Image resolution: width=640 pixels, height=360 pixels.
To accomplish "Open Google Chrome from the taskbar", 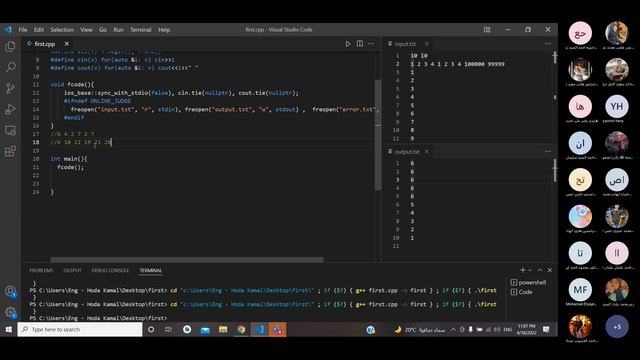I will tap(241, 329).
